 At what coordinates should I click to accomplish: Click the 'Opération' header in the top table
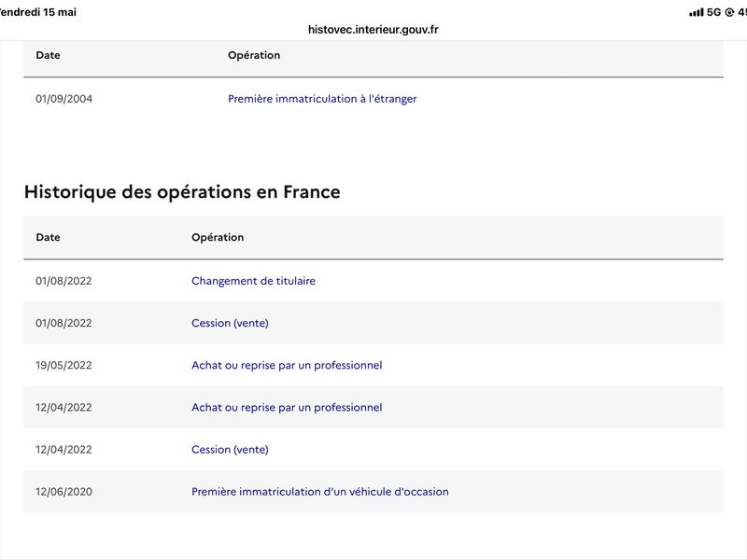(254, 55)
